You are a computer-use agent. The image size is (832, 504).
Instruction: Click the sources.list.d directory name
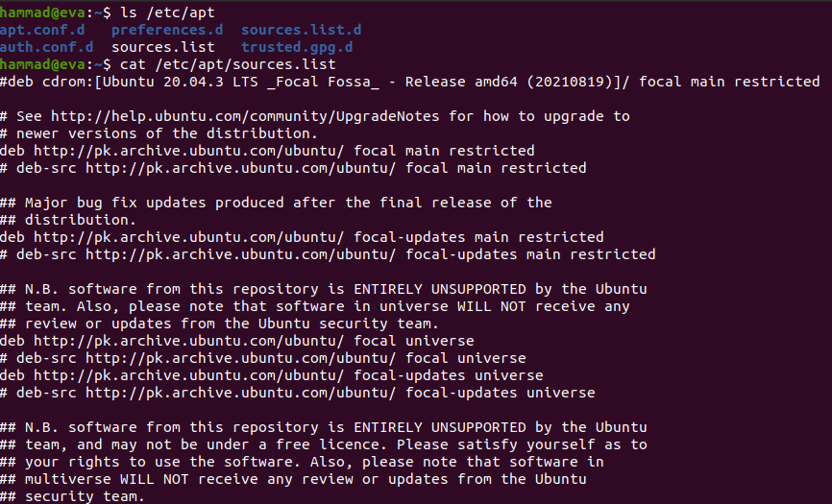[x=301, y=30]
